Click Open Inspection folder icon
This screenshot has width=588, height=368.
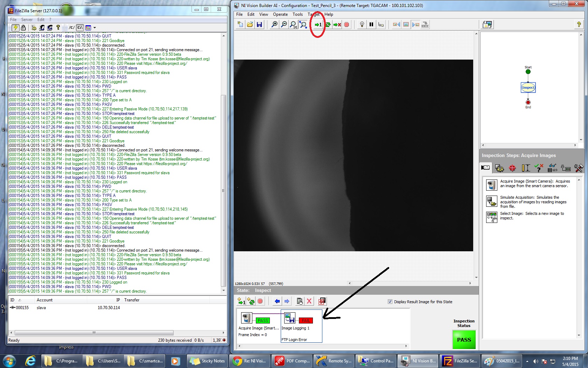point(250,25)
